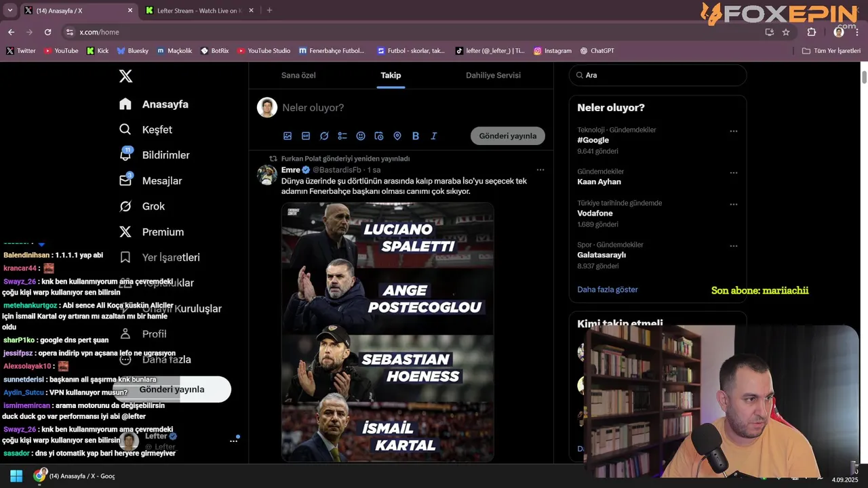
Task: Click the Ara search box
Action: point(658,75)
